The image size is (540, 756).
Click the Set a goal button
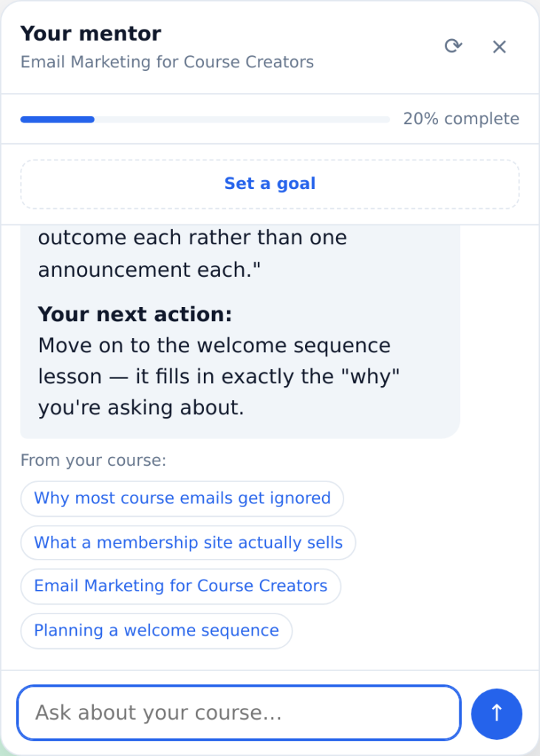click(x=270, y=184)
